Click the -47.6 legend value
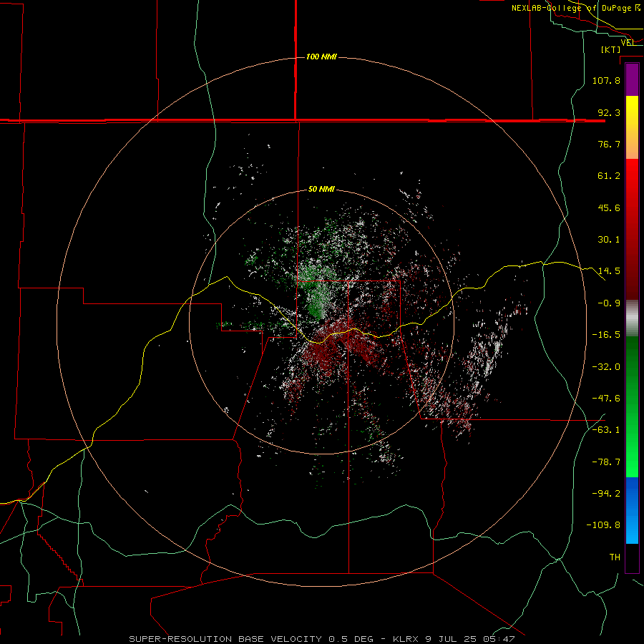The image size is (644, 644). (x=606, y=399)
